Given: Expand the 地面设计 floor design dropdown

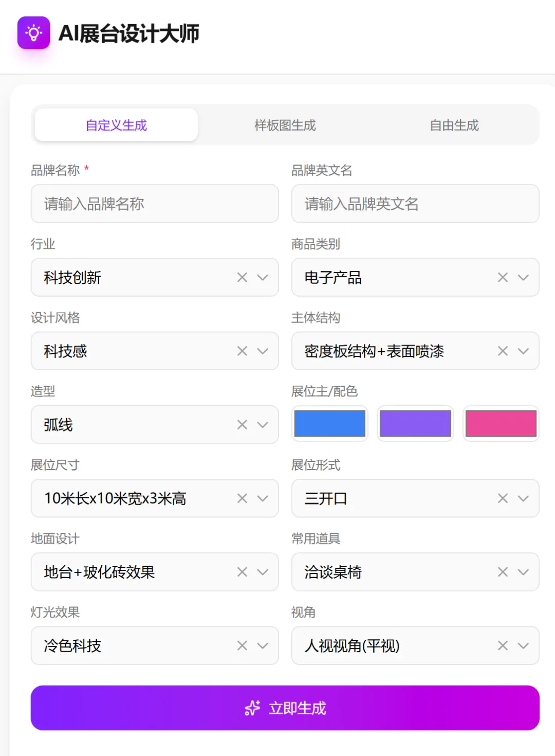Looking at the screenshot, I should (x=263, y=572).
